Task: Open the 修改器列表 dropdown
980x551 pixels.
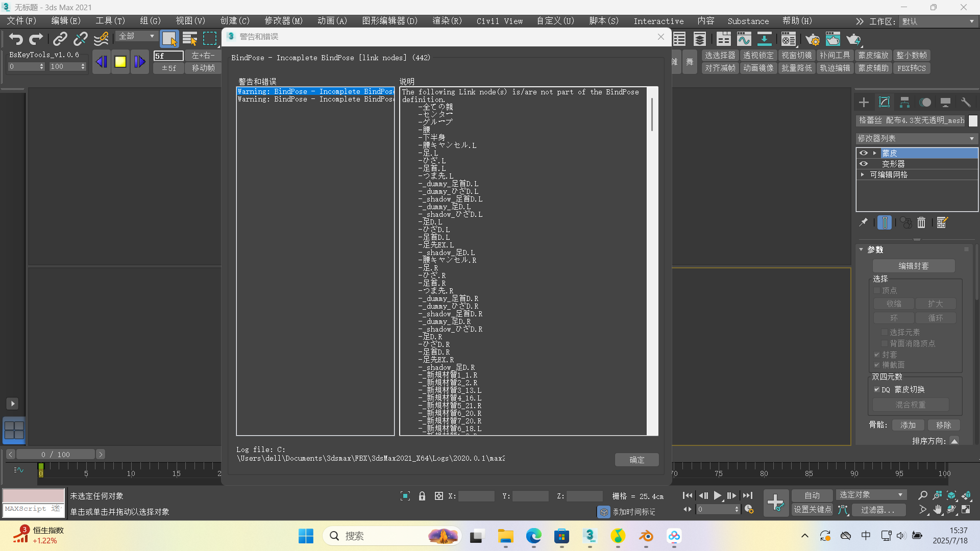Action: coord(916,139)
